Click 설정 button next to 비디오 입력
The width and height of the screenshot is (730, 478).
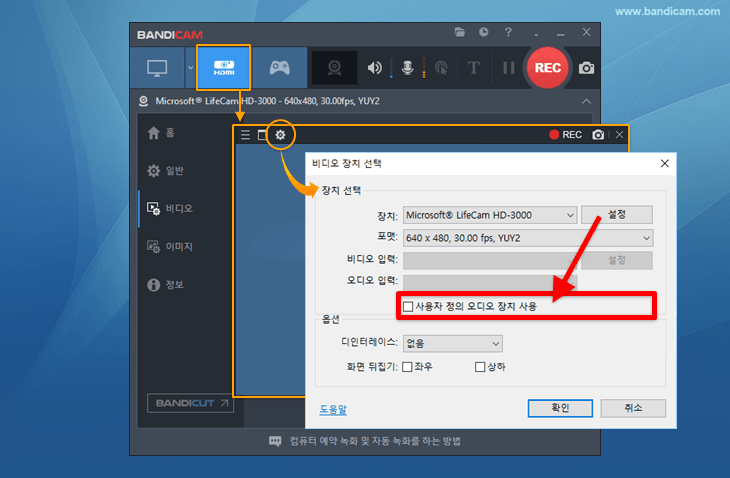(616, 260)
